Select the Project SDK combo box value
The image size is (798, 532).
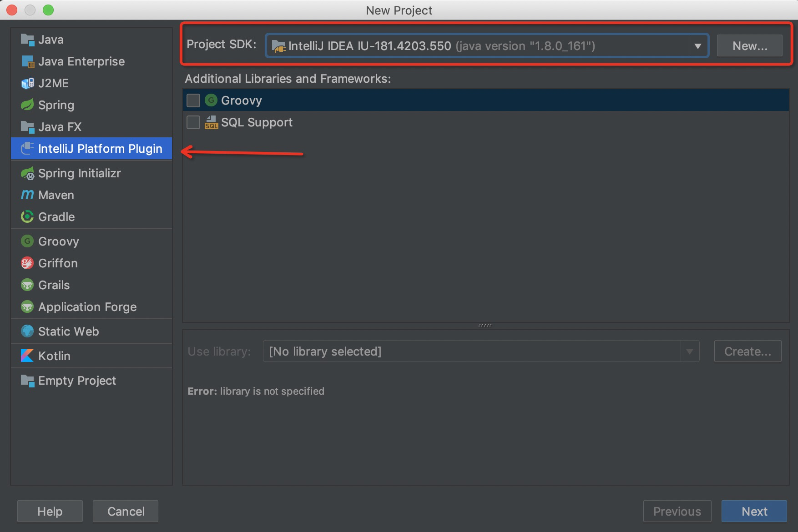[487, 46]
